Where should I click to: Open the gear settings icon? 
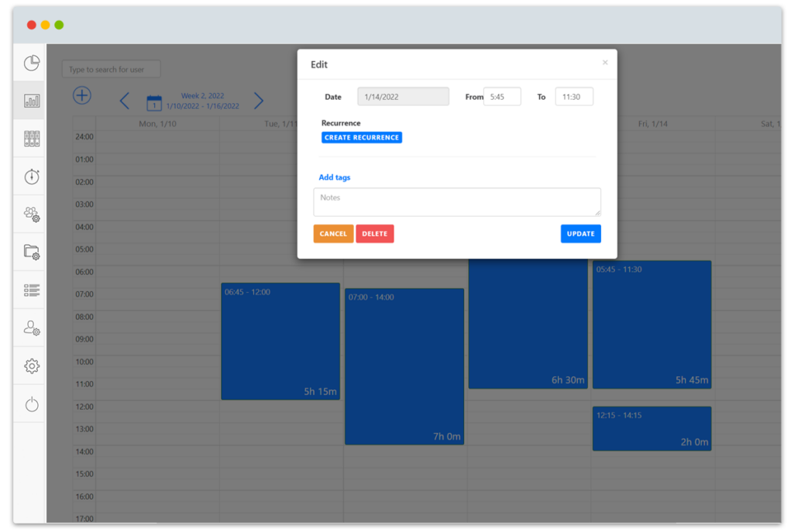(32, 366)
